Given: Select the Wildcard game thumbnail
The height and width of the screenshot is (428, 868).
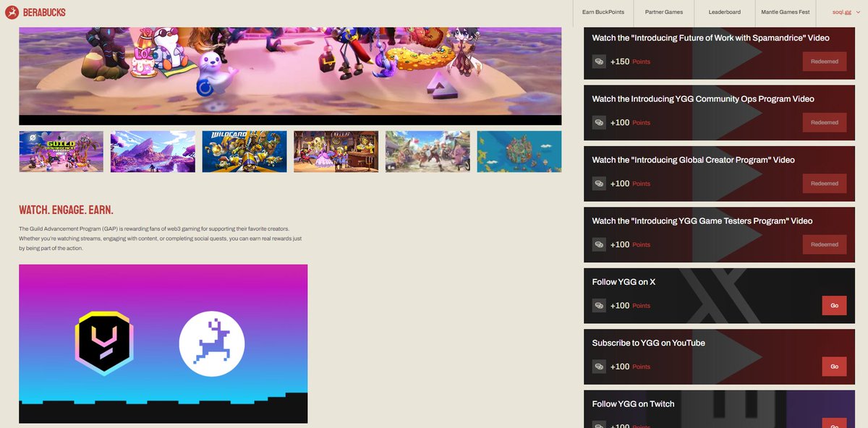Looking at the screenshot, I should click(244, 151).
